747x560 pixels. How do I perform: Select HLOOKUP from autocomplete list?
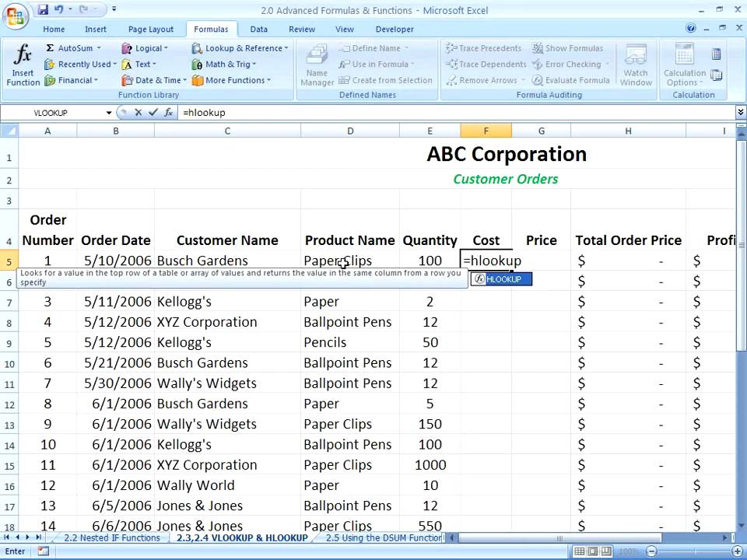coord(501,279)
